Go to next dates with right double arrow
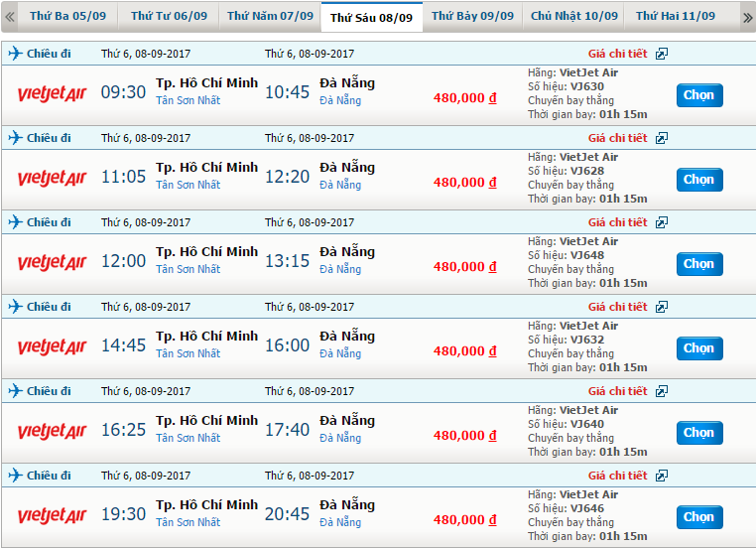 [747, 18]
